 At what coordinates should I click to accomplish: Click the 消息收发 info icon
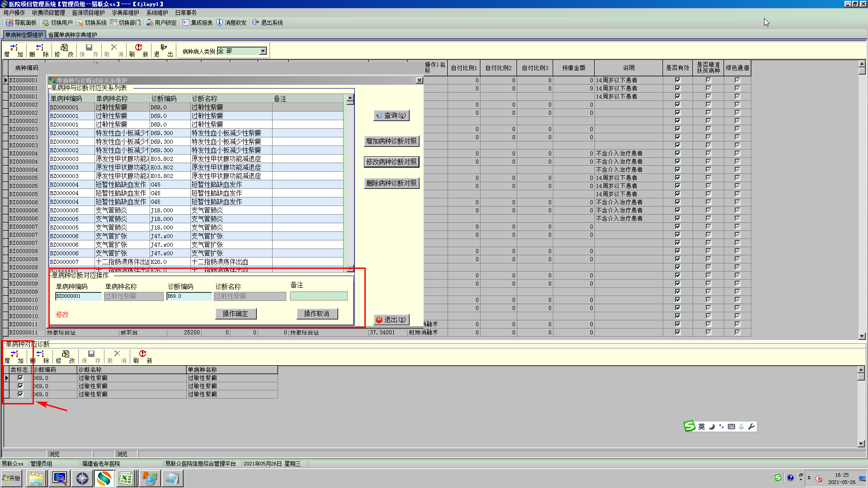pos(220,23)
